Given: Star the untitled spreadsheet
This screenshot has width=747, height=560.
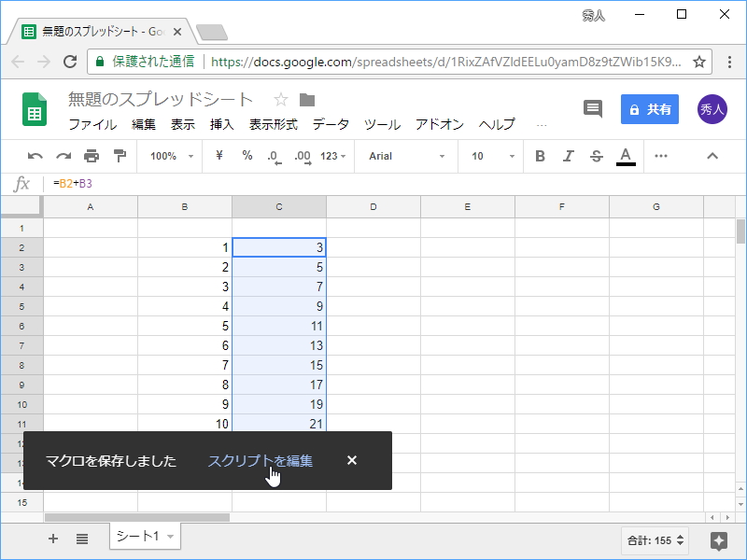Looking at the screenshot, I should tap(281, 100).
